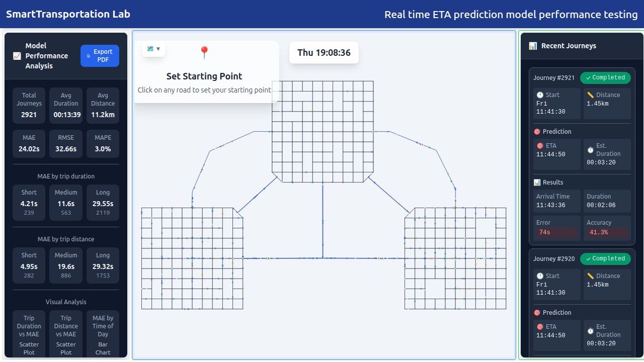Viewport: 644px width, 362px height.
Task: Click the Export PDF button
Action: point(100,56)
